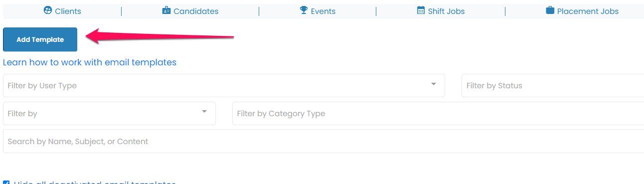Open the Filter by Category Type field
The height and width of the screenshot is (184, 644).
pyautogui.click(x=438, y=113)
